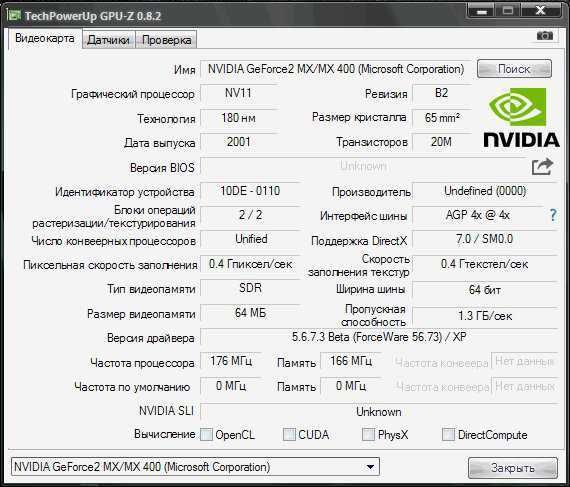Click the 176 МГц GPU clock field
570x487 pixels.
pyautogui.click(x=231, y=361)
